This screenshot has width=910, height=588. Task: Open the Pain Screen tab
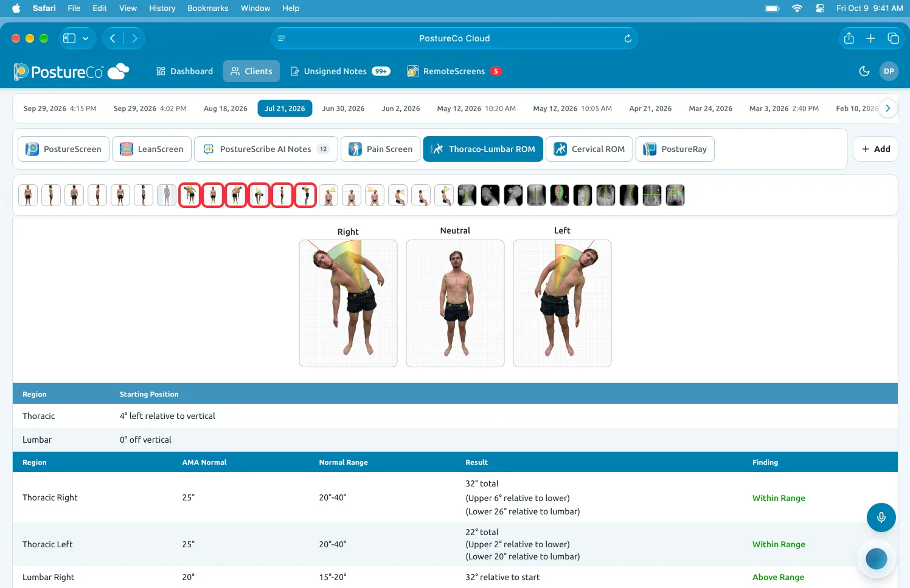pyautogui.click(x=381, y=149)
